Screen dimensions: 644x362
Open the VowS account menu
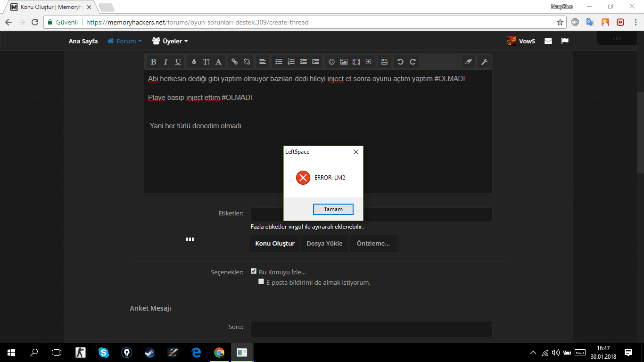(x=521, y=41)
